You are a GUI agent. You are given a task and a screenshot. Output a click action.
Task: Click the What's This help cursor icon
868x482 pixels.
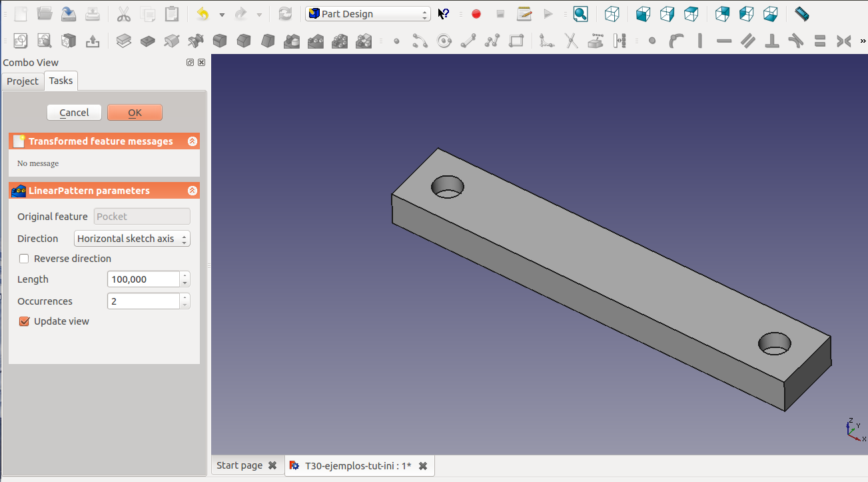pyautogui.click(x=443, y=14)
